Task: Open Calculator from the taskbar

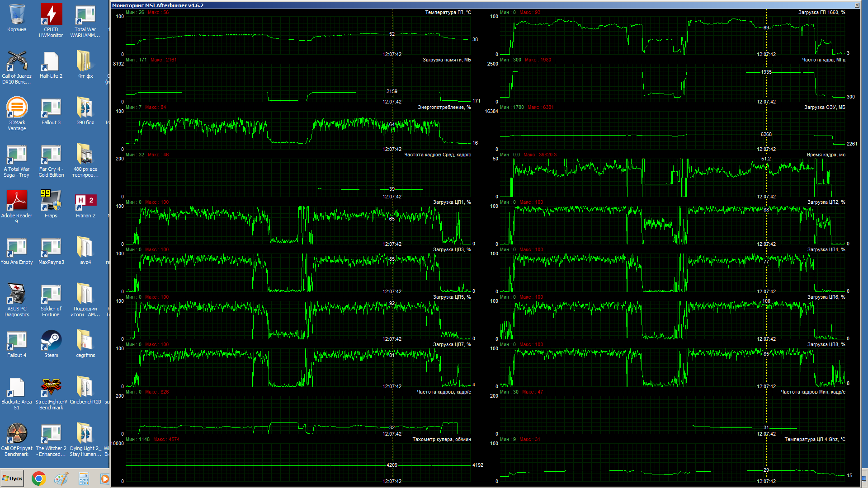Action: (x=84, y=479)
